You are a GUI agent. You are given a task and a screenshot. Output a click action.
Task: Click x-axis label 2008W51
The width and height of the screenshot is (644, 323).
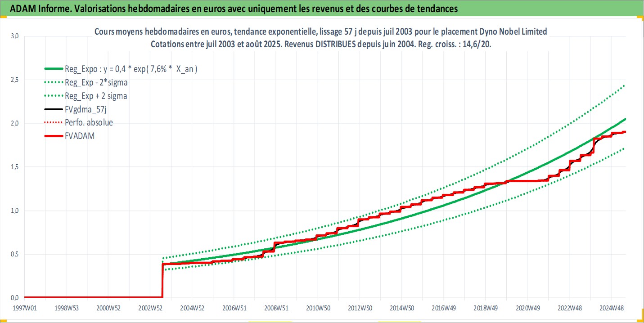coord(276,309)
